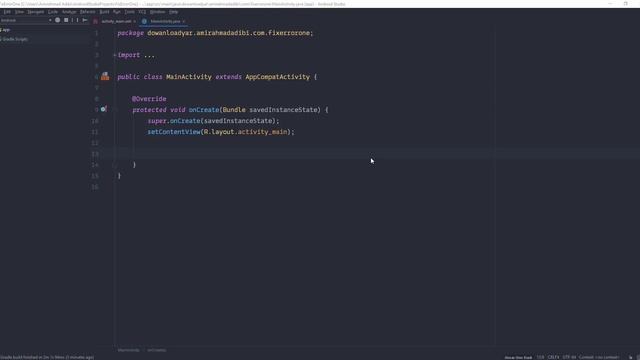Expand the collapsed import statement
The height and width of the screenshot is (360, 640).
[115, 55]
